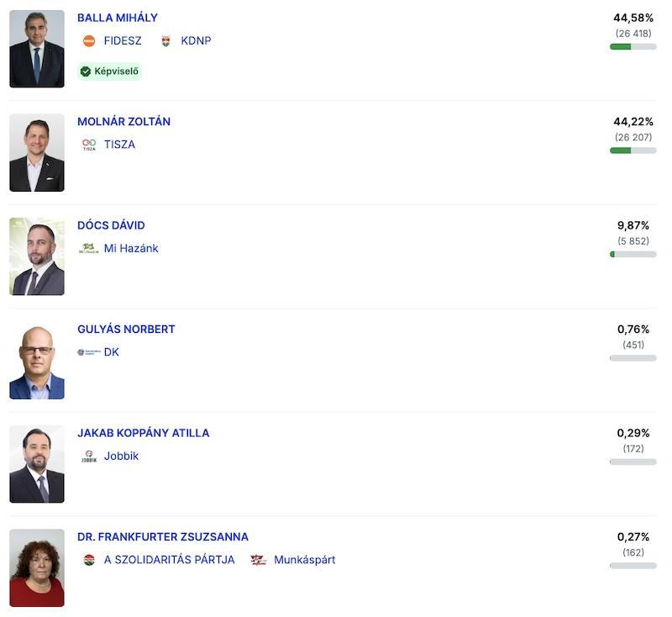Click the 44,58% vote progress bar
Image resolution: width=672 pixels, height=617 pixels.
(633, 46)
